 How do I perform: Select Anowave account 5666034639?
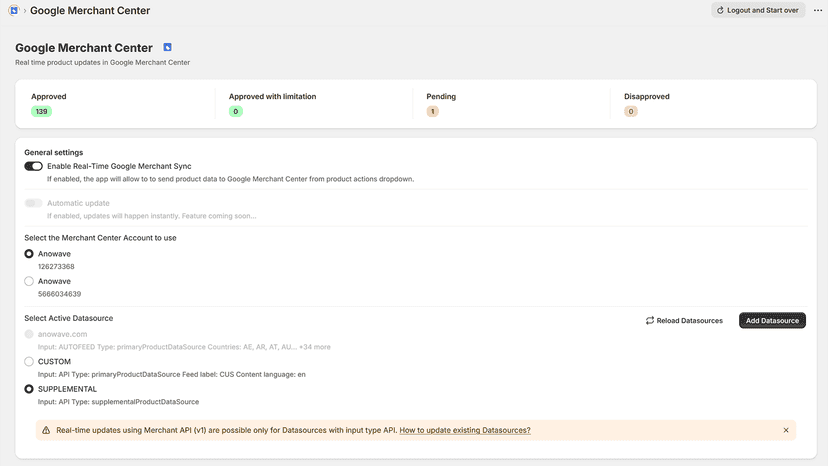tap(29, 282)
